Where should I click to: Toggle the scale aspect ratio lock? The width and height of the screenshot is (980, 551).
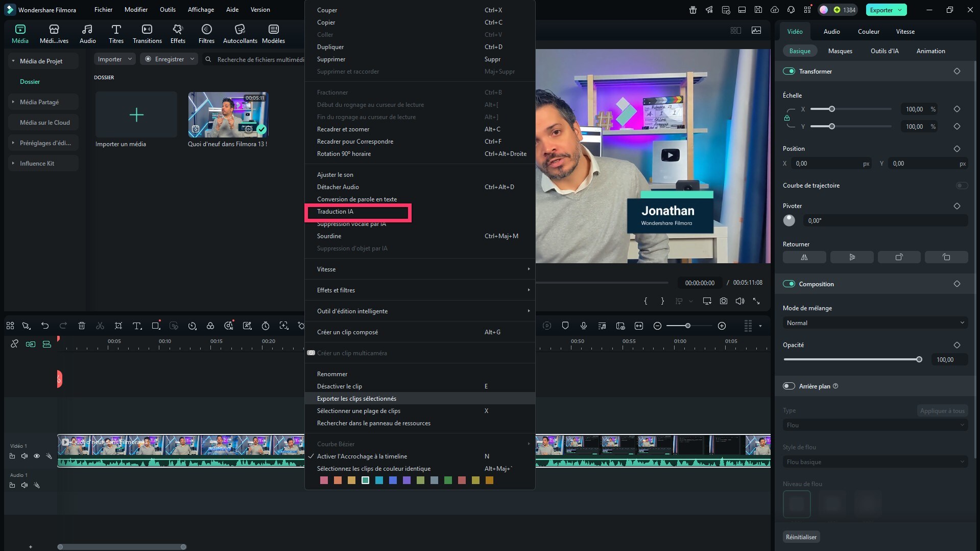(x=787, y=118)
